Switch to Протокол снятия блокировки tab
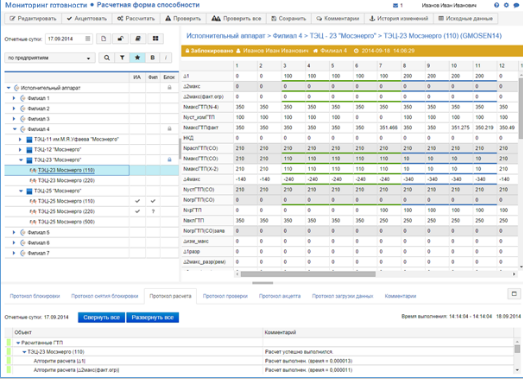 click(x=104, y=296)
